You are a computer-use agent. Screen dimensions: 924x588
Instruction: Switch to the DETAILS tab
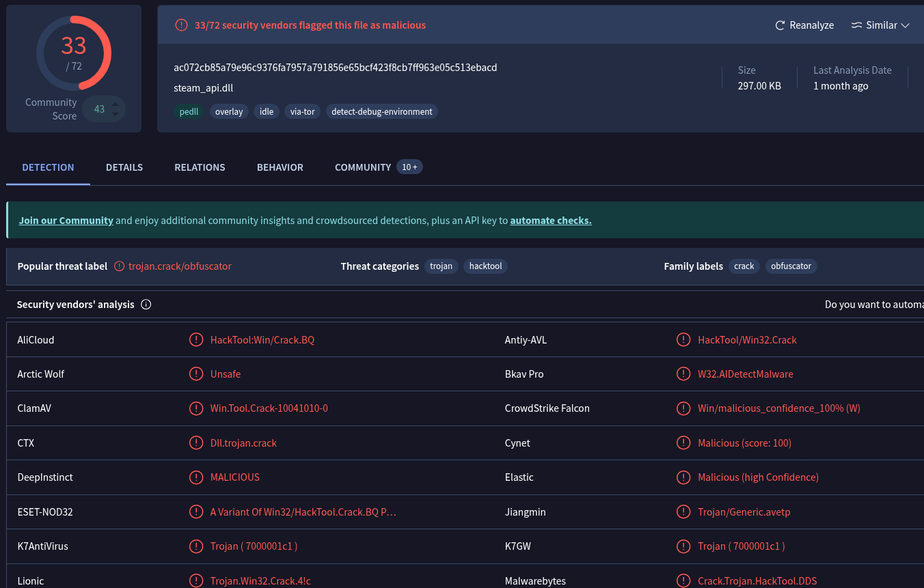(124, 167)
